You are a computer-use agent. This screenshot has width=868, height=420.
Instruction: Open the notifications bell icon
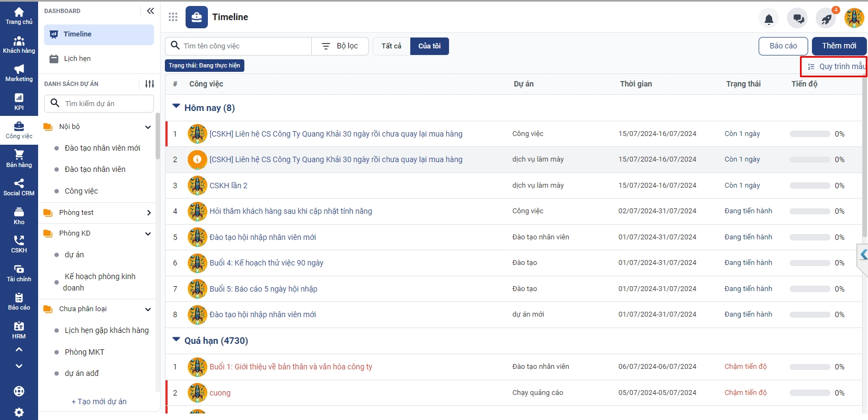(768, 19)
